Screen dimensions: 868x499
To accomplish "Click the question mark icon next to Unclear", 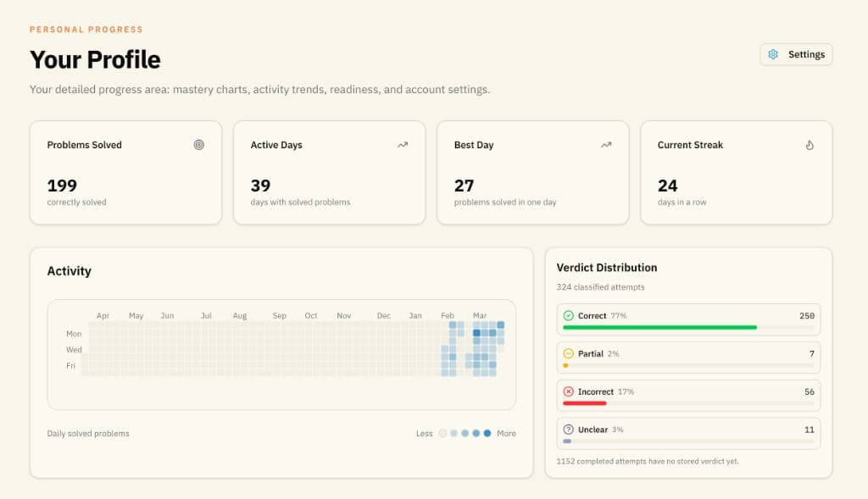I will point(566,430).
